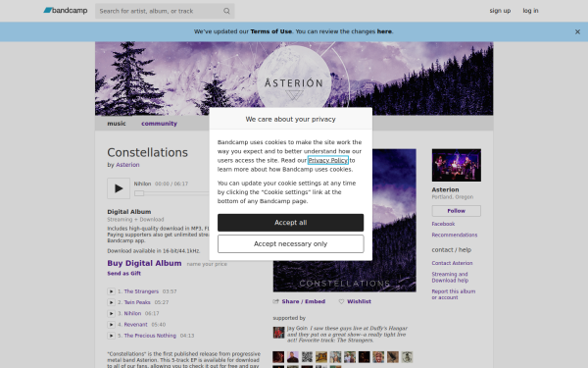Viewport: 588px width, 368px height.
Task: Open the log in link
Action: (x=530, y=11)
